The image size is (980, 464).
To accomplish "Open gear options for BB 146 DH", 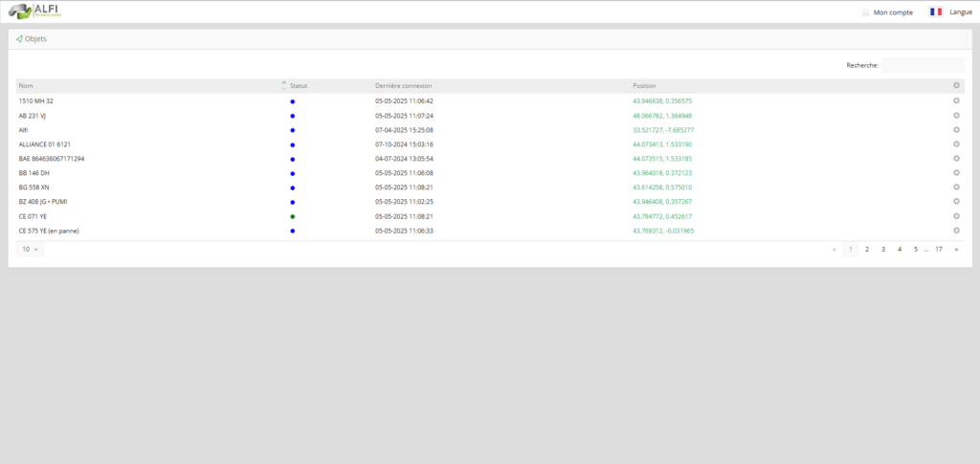I will (x=956, y=173).
